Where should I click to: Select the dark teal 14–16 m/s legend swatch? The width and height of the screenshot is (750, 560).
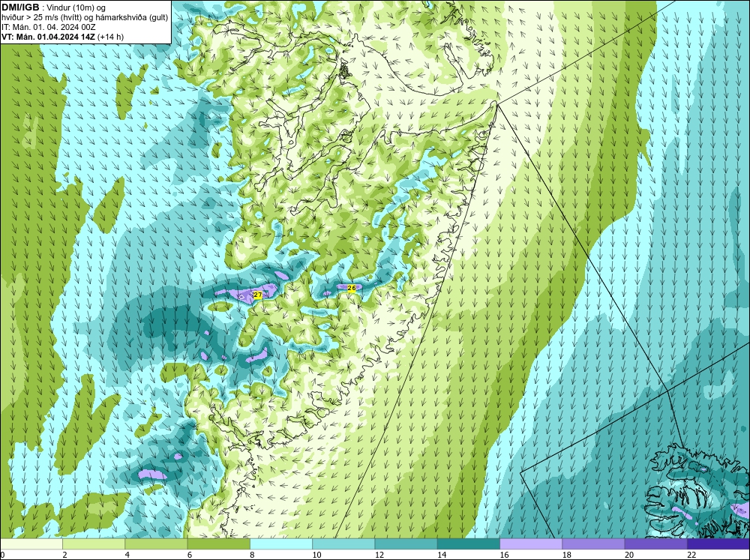tap(469, 544)
